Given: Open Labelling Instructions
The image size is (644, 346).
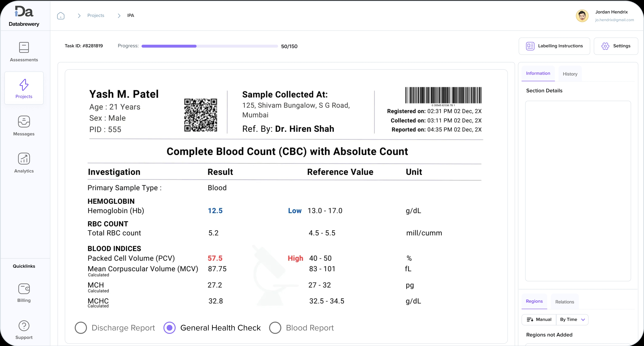Looking at the screenshot, I should 554,46.
